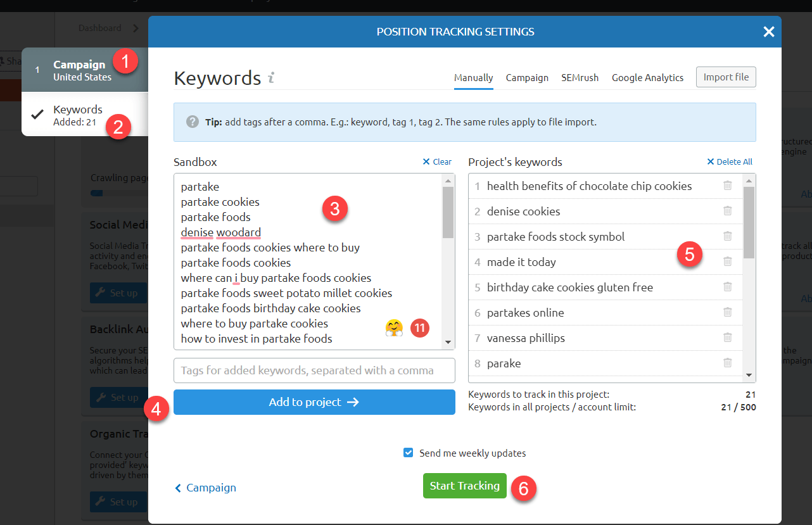Click the tip question mark icon
The width and height of the screenshot is (812, 525).
coord(193,122)
